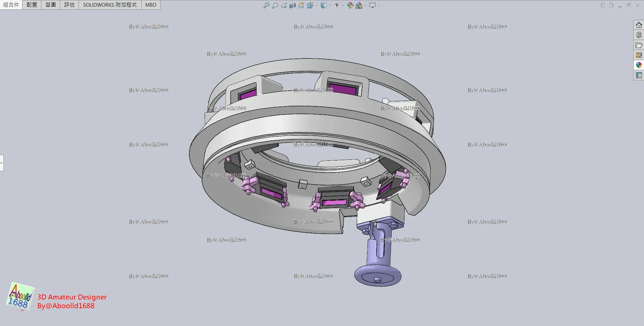Select the SOLIDWORKS 附加程式 tab
644x326 pixels.
(x=110, y=5)
